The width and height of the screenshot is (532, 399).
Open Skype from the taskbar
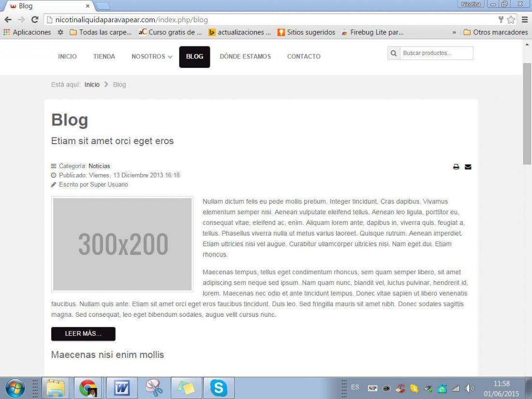click(219, 388)
